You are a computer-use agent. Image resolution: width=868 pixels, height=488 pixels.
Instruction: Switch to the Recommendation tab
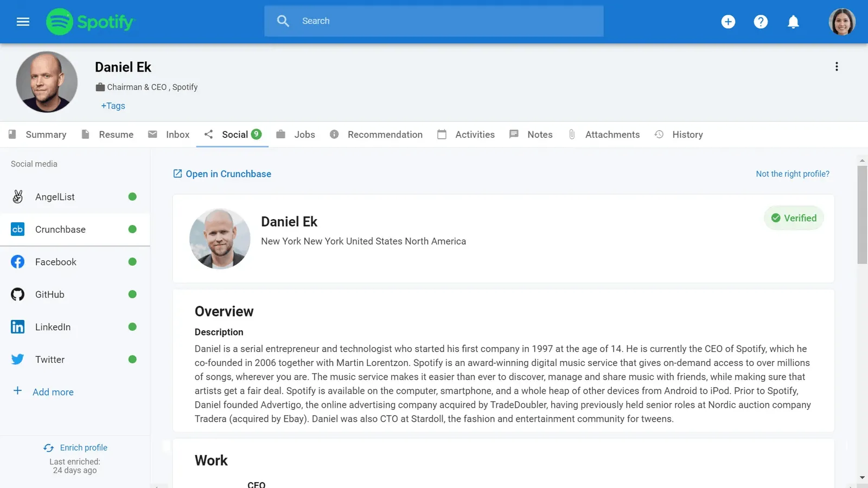coord(385,134)
